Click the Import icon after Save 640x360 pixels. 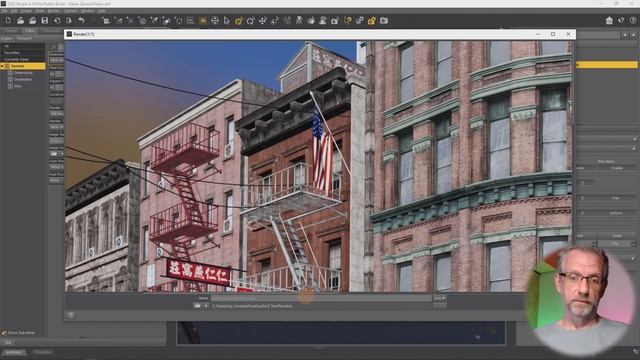click(57, 20)
